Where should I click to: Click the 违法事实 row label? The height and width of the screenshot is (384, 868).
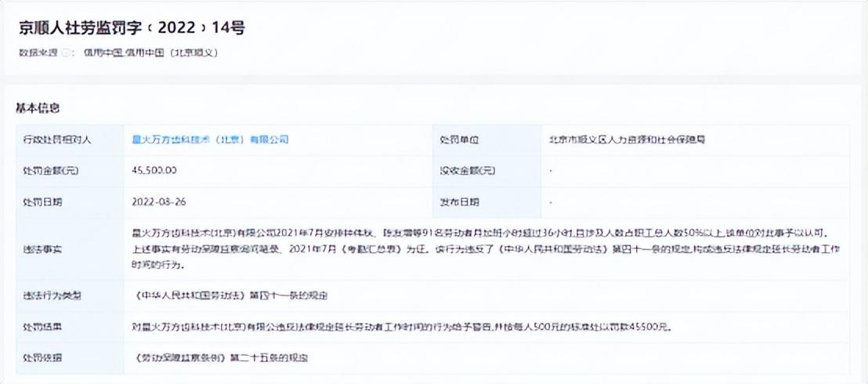(x=71, y=249)
